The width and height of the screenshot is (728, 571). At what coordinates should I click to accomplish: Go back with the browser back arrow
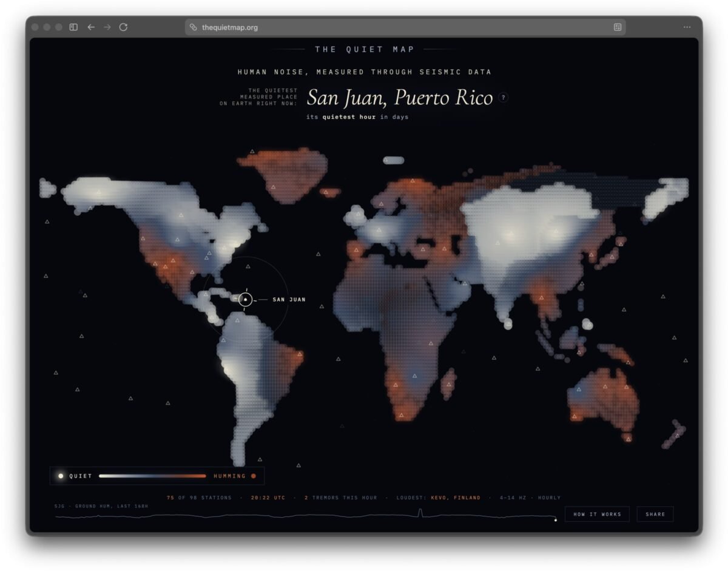tap(91, 27)
